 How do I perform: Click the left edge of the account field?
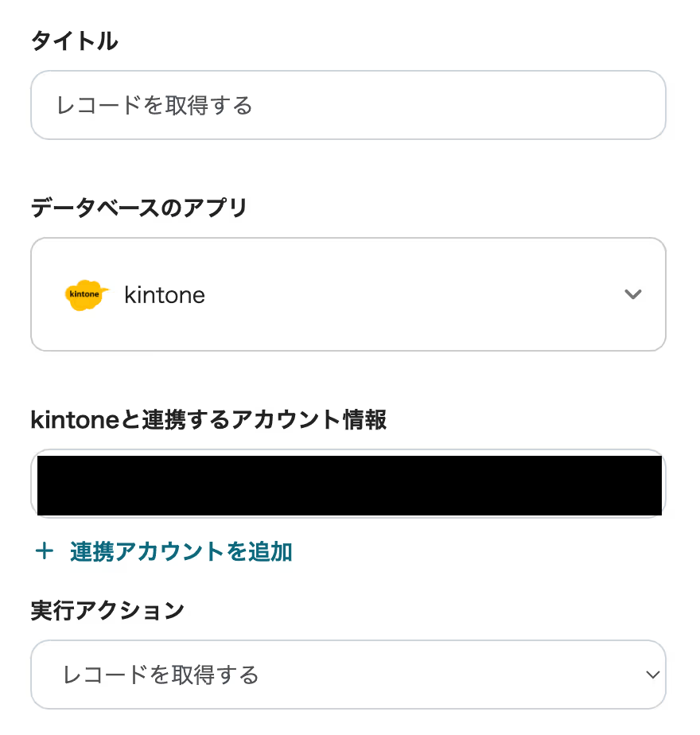(x=34, y=484)
